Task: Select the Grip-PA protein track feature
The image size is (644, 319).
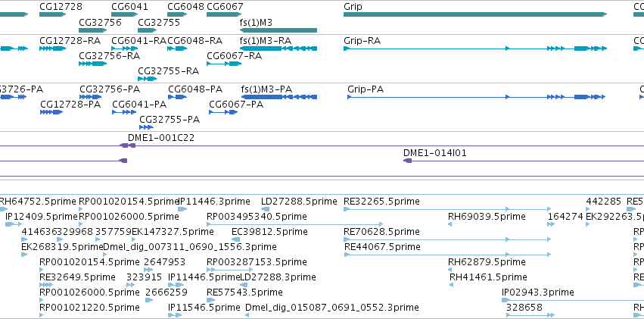Action: [477, 97]
